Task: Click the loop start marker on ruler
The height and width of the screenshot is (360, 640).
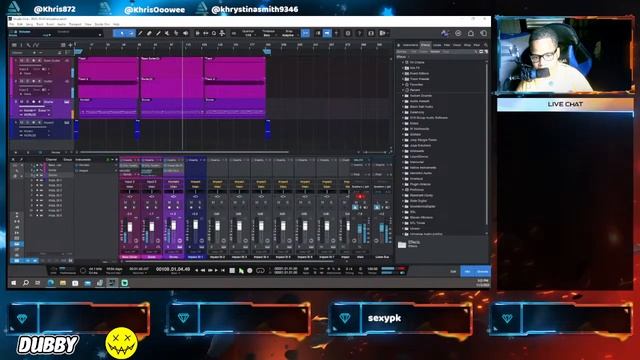Action: [x=78, y=51]
